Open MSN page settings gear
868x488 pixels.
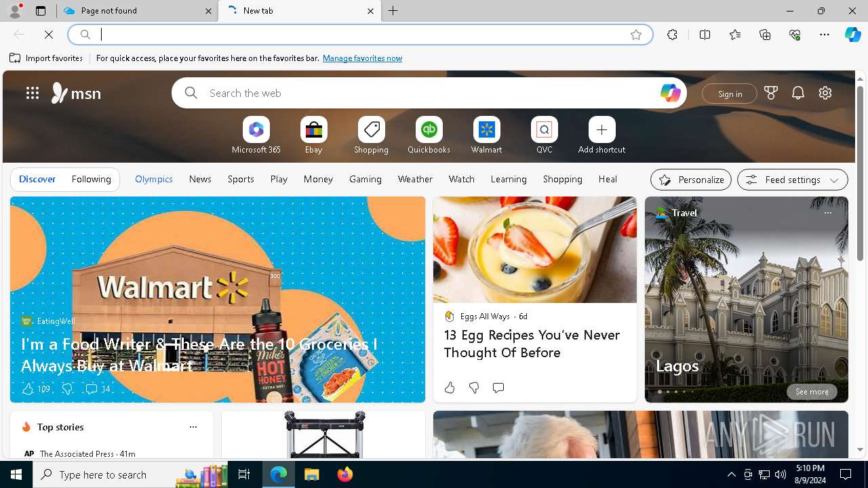point(825,93)
